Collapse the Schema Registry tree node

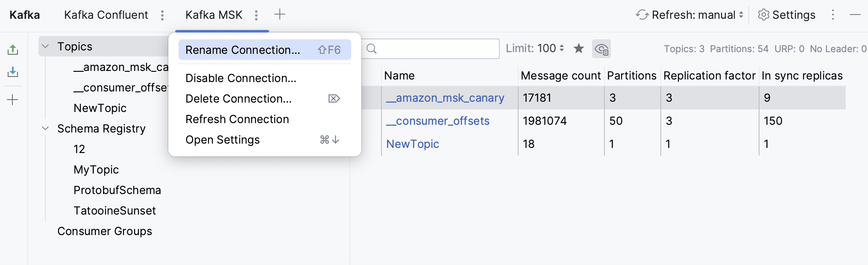coord(45,128)
